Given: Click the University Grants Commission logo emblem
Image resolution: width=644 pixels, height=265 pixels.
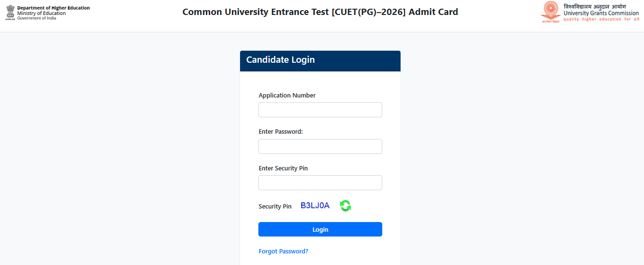Looking at the screenshot, I should pos(550,12).
